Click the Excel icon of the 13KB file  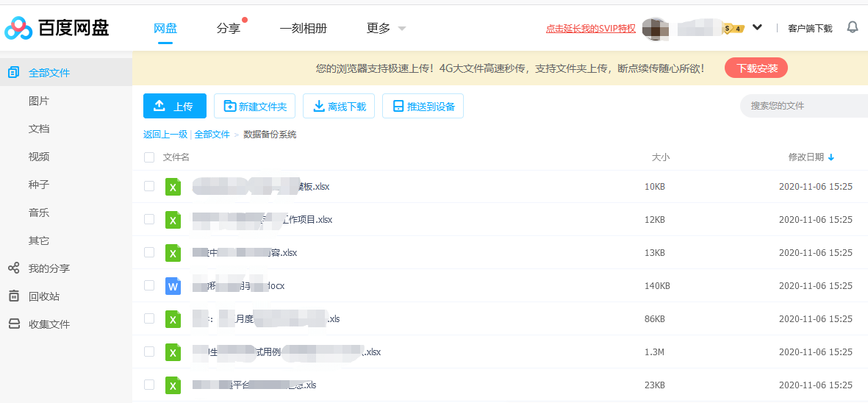pyautogui.click(x=173, y=253)
